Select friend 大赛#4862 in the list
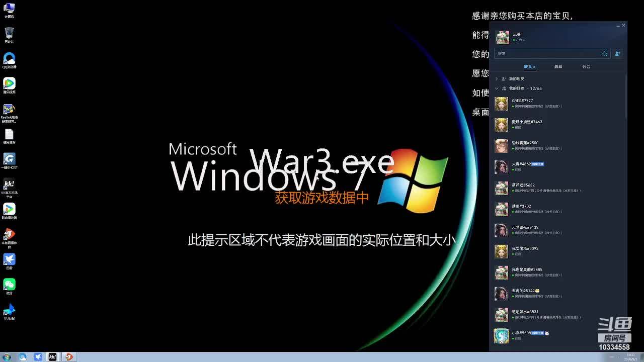 tap(558, 167)
